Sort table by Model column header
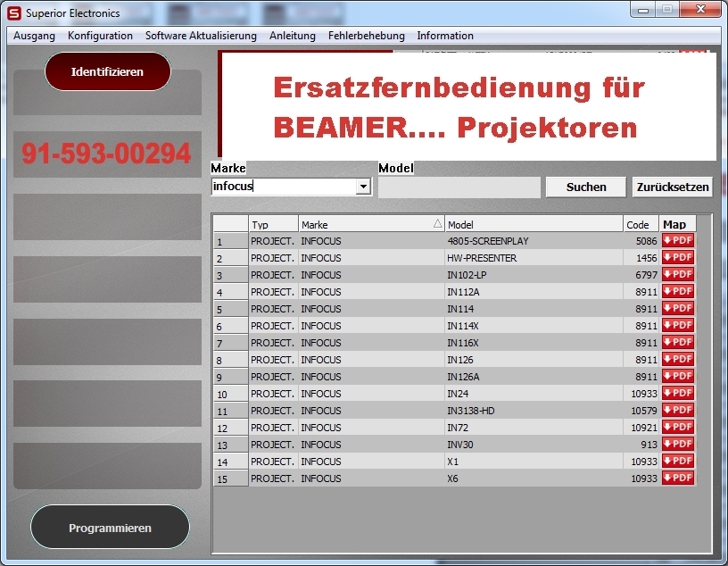Image resolution: width=728 pixels, height=566 pixels. pyautogui.click(x=533, y=225)
